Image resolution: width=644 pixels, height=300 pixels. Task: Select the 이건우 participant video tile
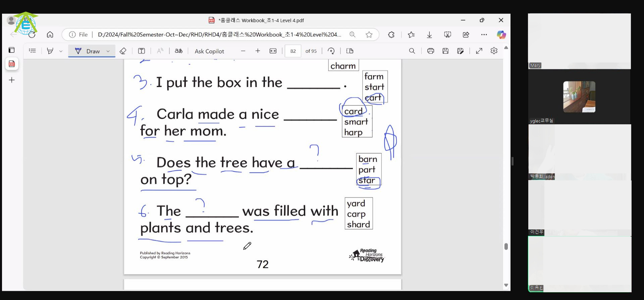[580, 208]
